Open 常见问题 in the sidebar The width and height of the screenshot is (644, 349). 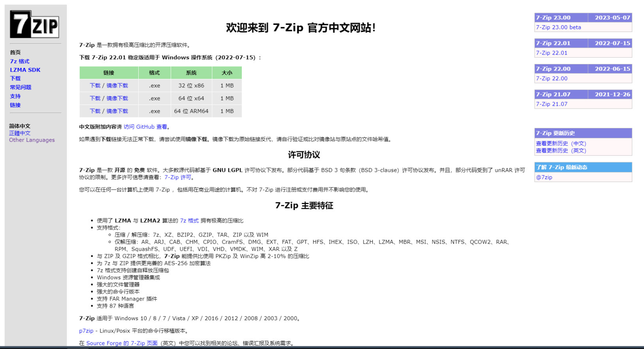tap(21, 87)
